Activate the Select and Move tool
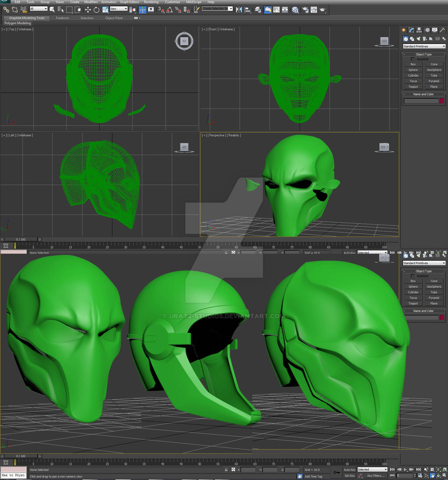 (x=88, y=9)
